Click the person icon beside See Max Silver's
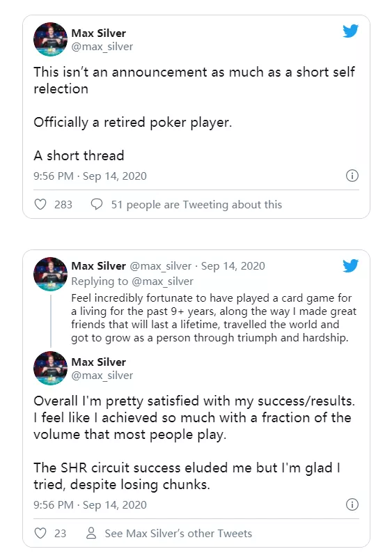 pos(91,533)
